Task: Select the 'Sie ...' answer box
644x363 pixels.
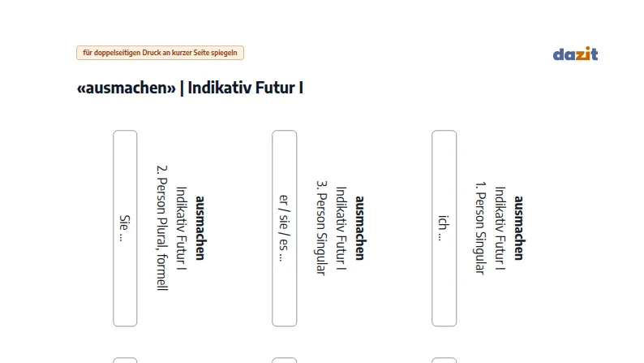Action: tap(125, 228)
